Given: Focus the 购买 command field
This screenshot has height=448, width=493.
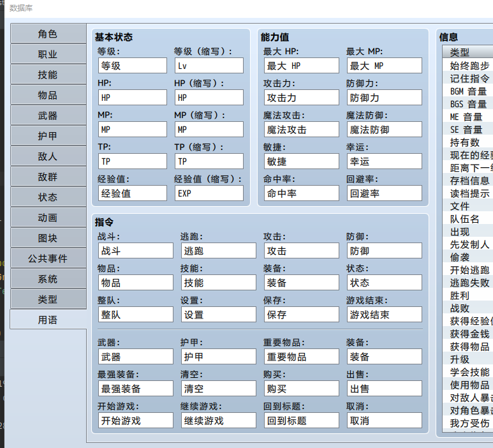Looking at the screenshot, I should (x=302, y=389).
